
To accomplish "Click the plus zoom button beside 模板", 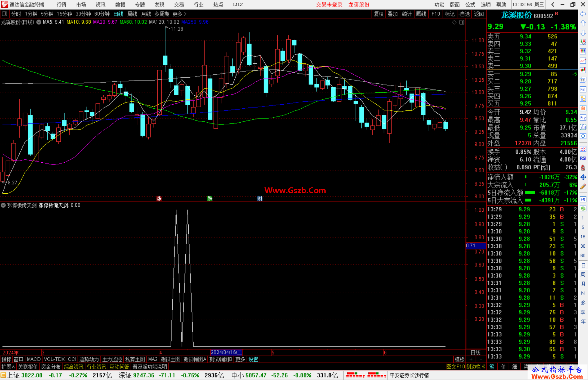I will [471, 359].
